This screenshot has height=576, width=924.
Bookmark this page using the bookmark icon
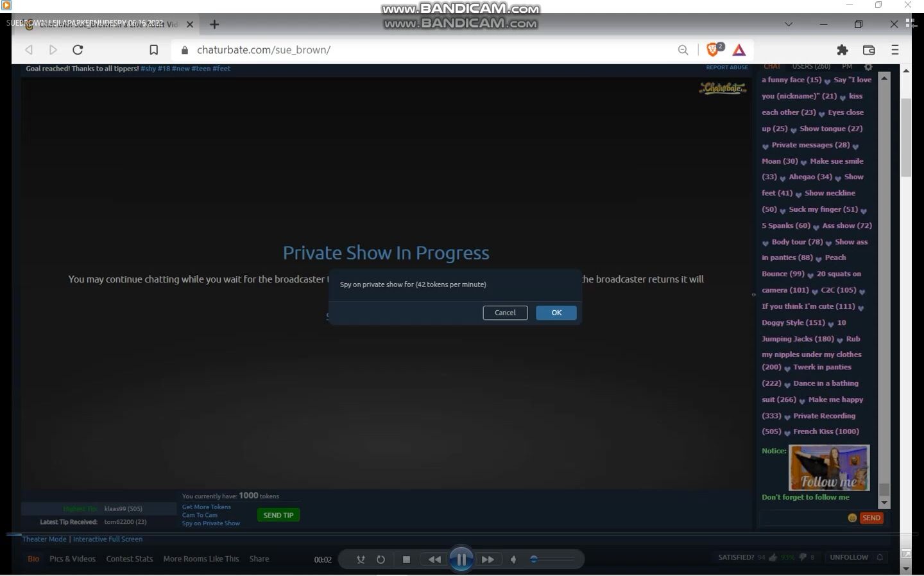point(153,50)
